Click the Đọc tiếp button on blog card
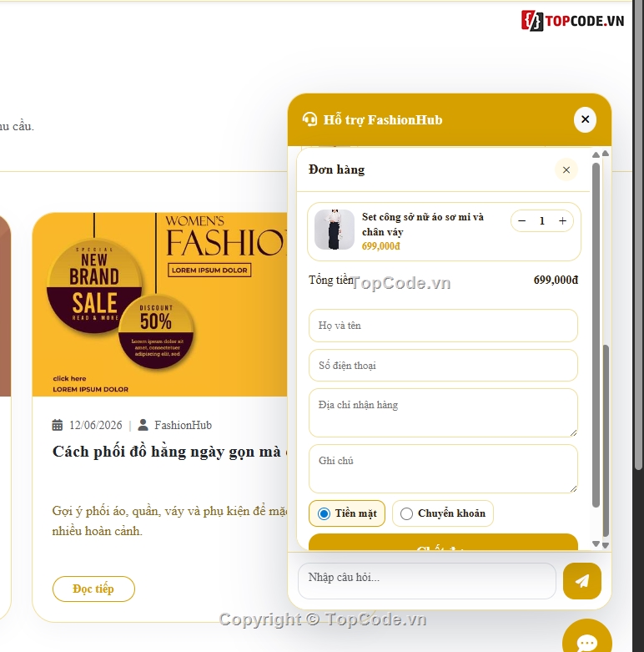644x652 pixels. [x=93, y=589]
